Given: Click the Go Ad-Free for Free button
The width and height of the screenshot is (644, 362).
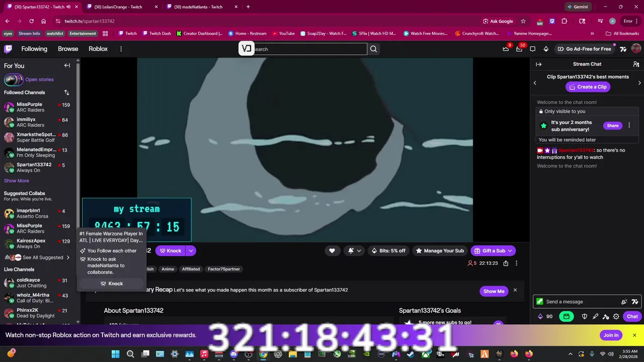Looking at the screenshot, I should click(584, 49).
